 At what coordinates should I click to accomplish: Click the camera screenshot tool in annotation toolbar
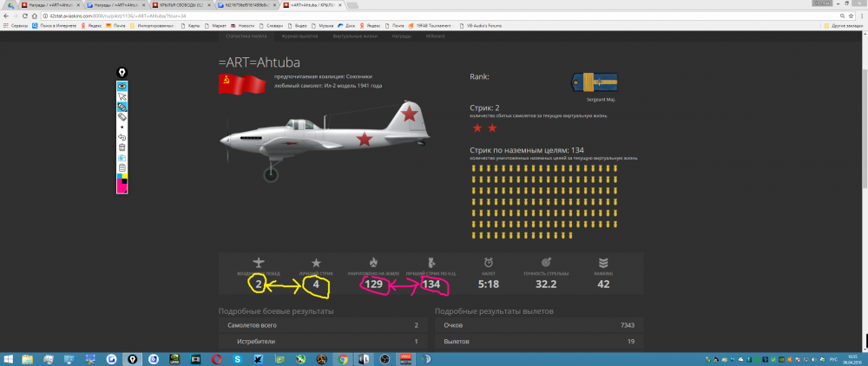click(x=122, y=158)
